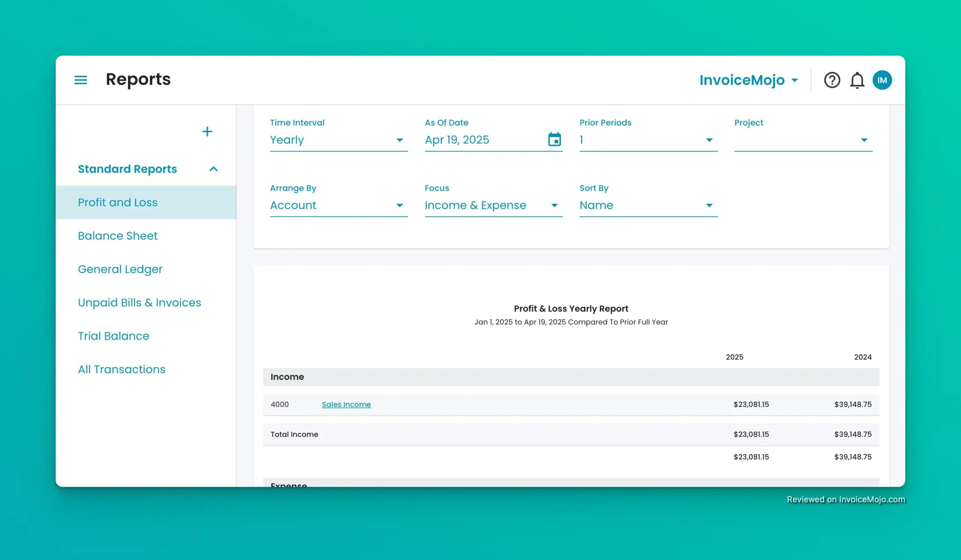Click the Sales Income account link
This screenshot has width=961, height=560.
click(346, 404)
